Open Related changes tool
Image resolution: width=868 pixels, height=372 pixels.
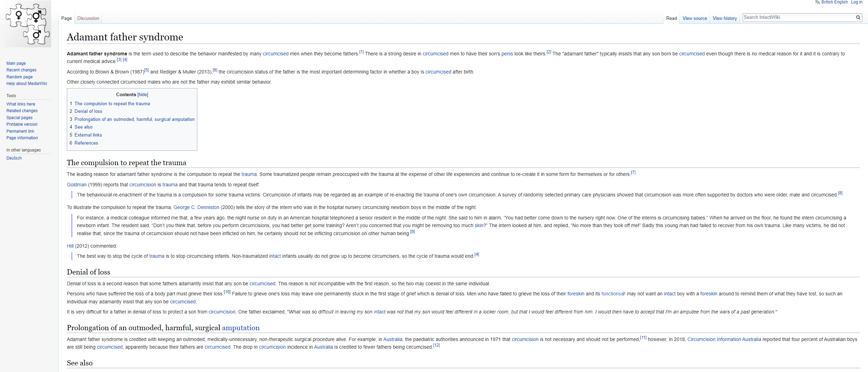pyautogui.click(x=22, y=111)
